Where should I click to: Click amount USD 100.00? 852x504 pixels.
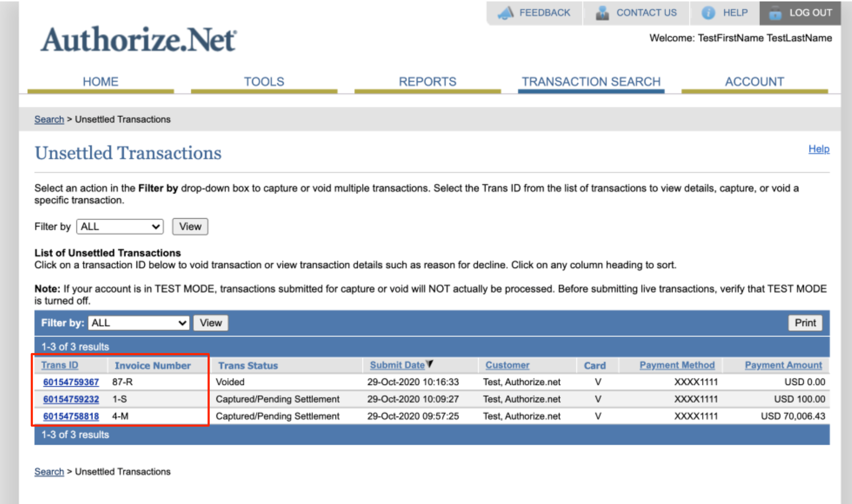click(800, 399)
